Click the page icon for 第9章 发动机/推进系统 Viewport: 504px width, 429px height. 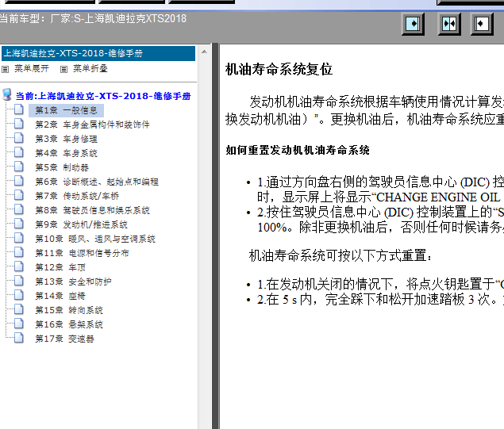pos(19,224)
